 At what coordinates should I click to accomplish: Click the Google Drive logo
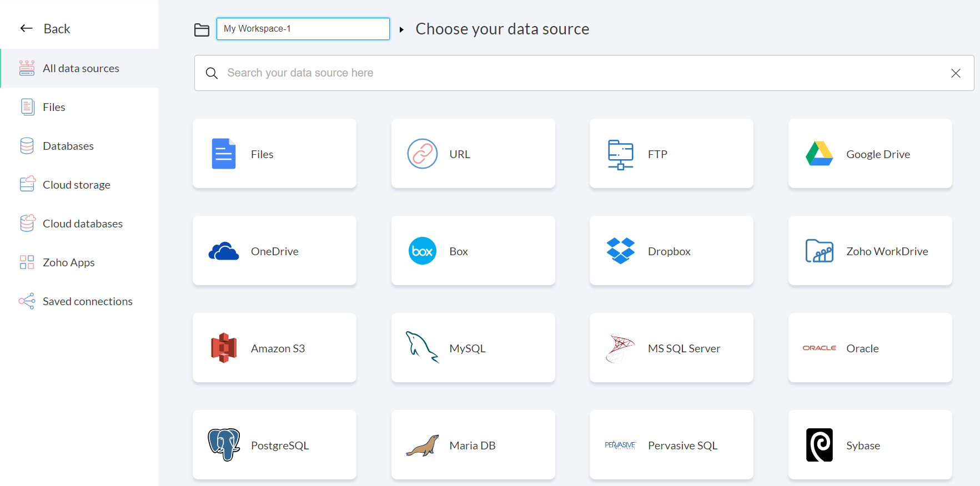coord(820,154)
